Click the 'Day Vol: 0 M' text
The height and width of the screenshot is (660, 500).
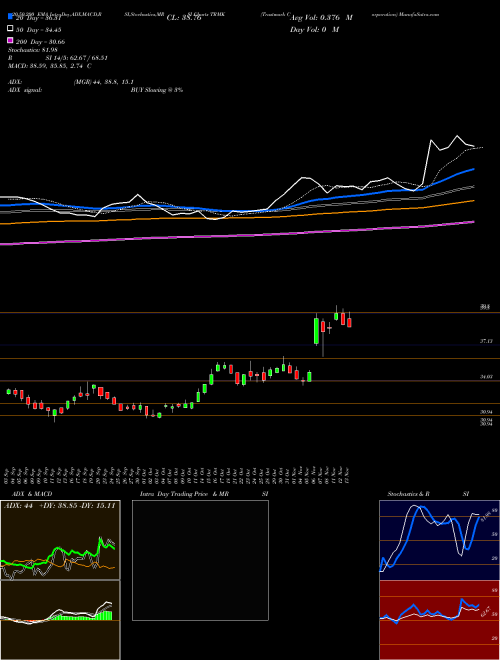click(x=314, y=29)
